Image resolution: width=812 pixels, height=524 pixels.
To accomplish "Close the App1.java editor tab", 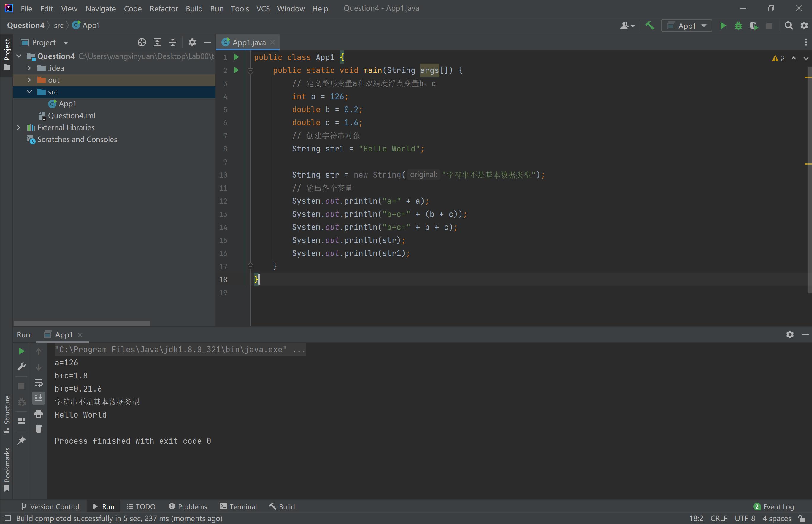I will click(272, 42).
